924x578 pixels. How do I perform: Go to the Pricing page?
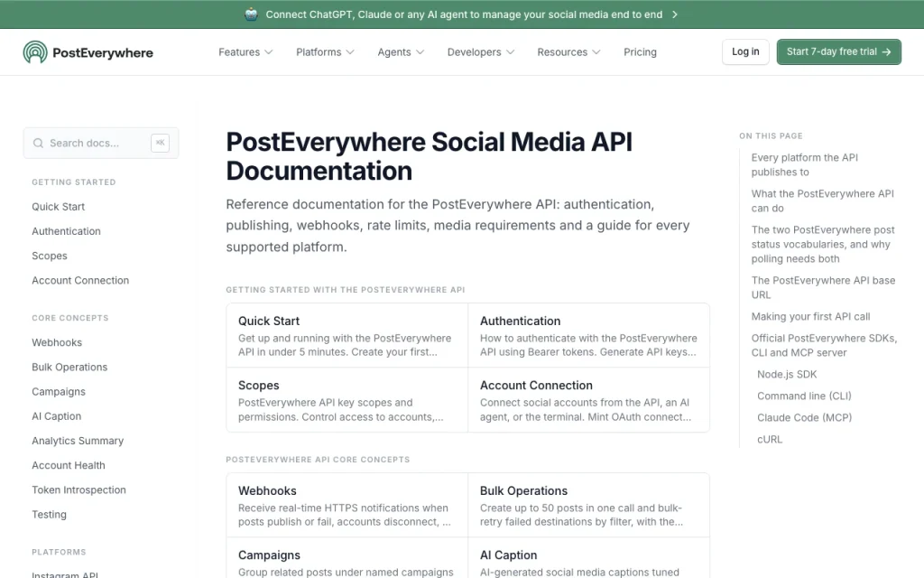tap(640, 51)
